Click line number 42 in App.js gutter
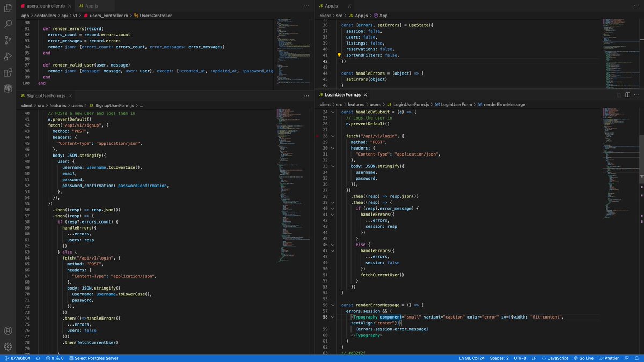This screenshot has width=644, height=362. pyautogui.click(x=325, y=61)
